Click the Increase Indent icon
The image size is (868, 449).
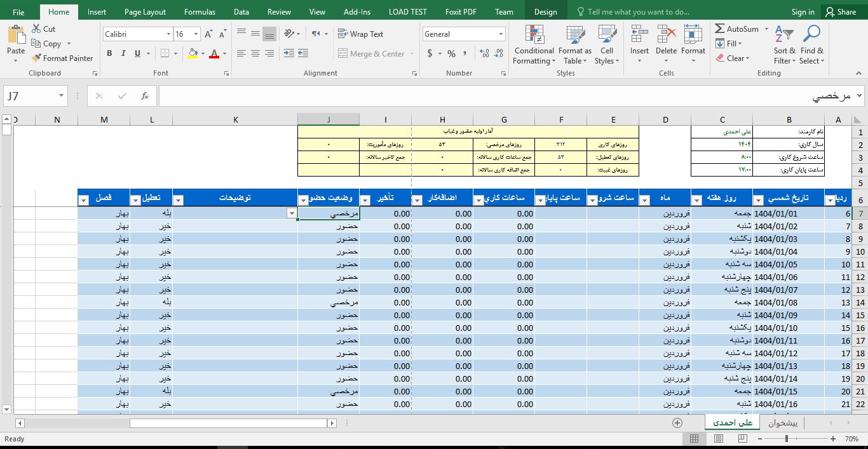(x=303, y=54)
